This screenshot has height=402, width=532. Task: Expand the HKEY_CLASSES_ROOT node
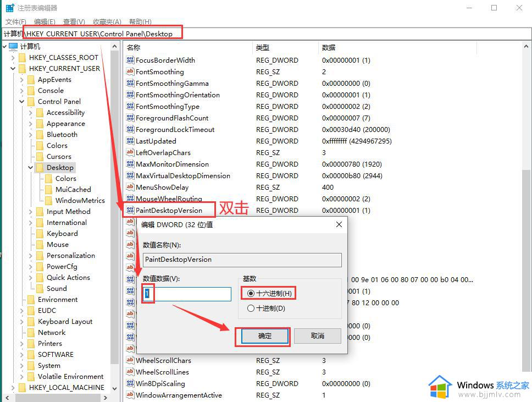[13, 58]
